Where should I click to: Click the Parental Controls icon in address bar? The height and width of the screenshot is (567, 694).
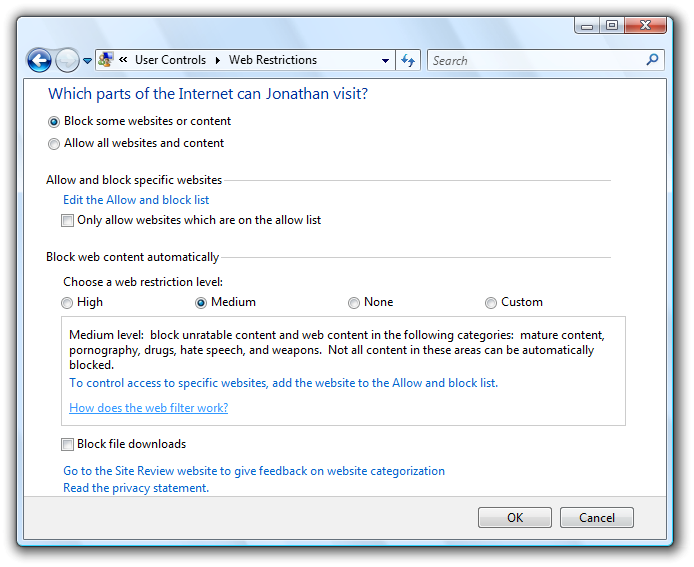pos(106,60)
